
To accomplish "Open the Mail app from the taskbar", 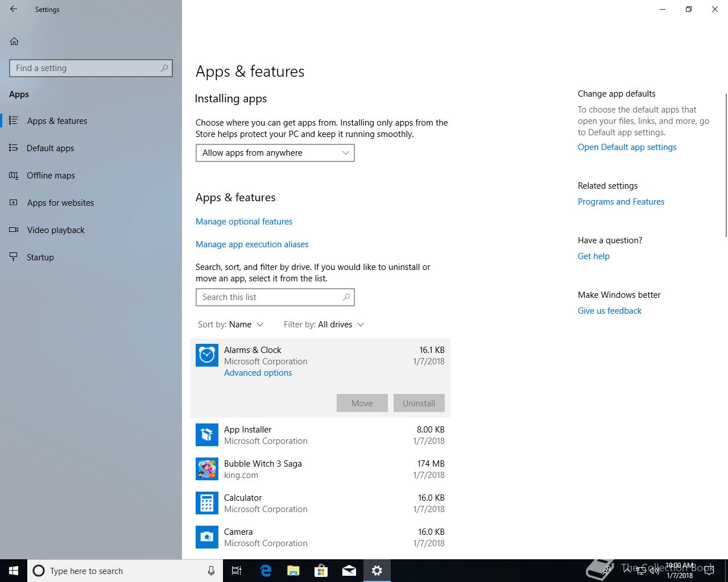I will click(x=349, y=571).
